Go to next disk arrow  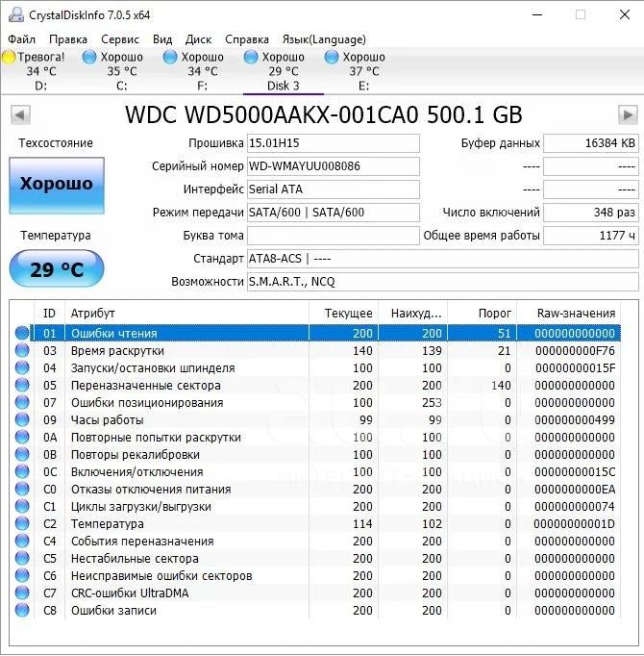click(628, 115)
